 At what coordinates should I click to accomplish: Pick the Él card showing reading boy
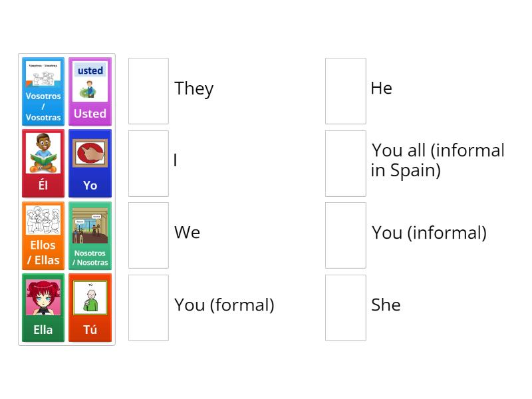tap(43, 163)
